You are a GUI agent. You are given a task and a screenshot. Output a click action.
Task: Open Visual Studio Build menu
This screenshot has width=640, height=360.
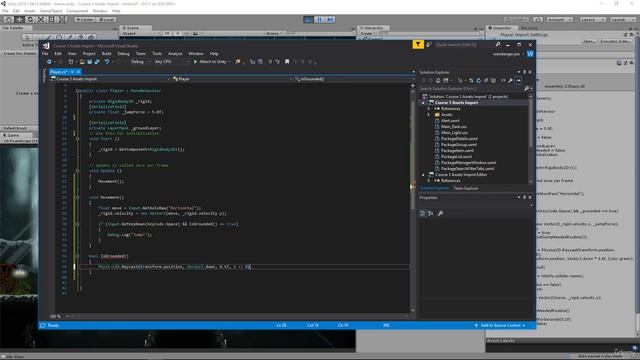pos(106,53)
